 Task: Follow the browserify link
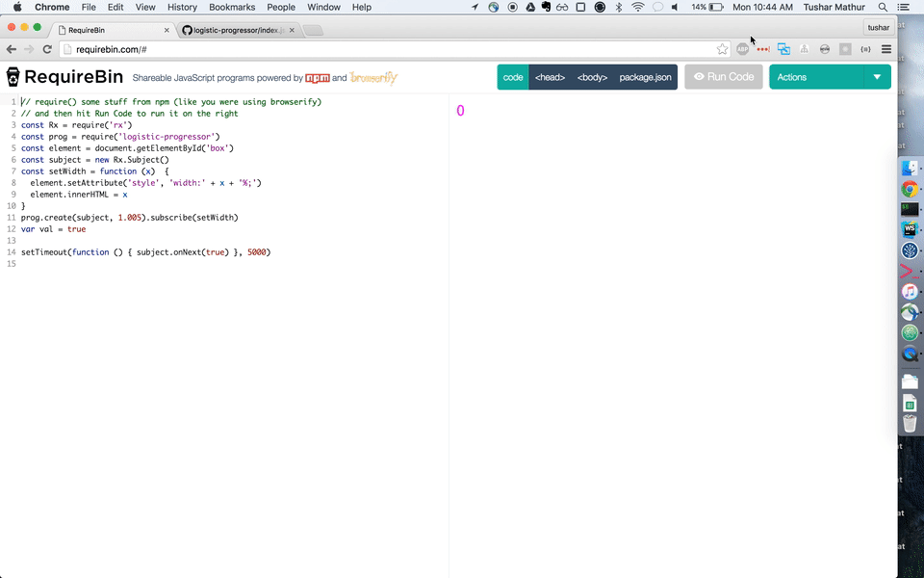[373, 78]
